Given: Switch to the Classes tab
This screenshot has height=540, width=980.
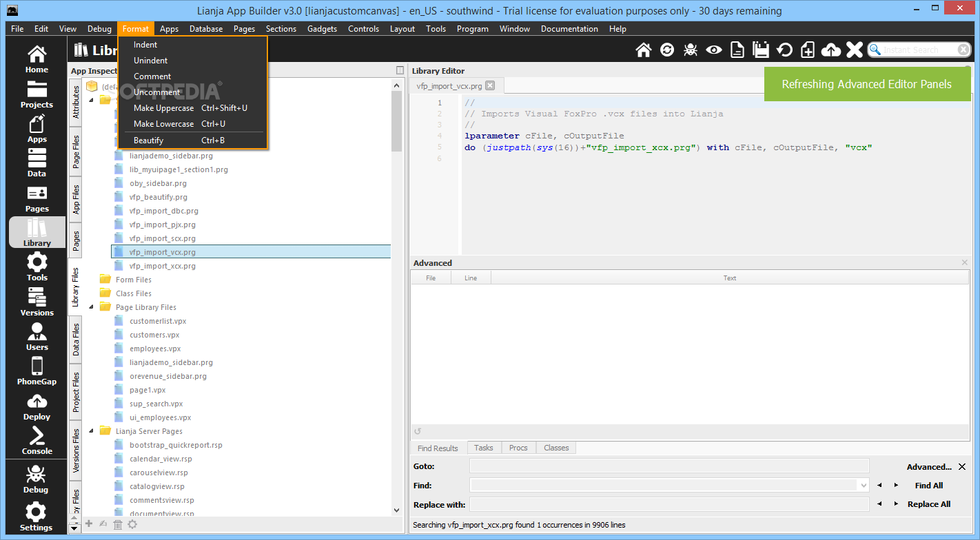Looking at the screenshot, I should (556, 448).
